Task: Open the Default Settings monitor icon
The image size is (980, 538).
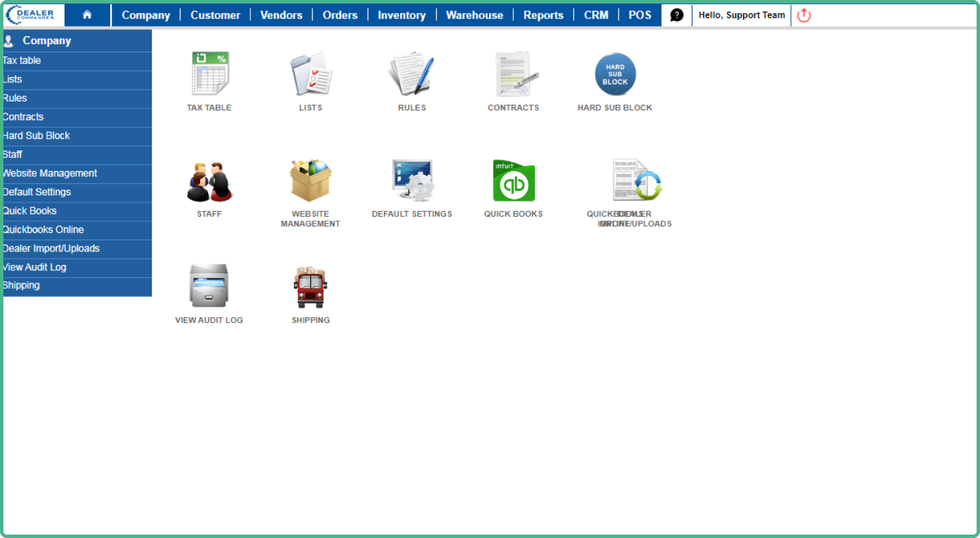Action: pyautogui.click(x=412, y=180)
